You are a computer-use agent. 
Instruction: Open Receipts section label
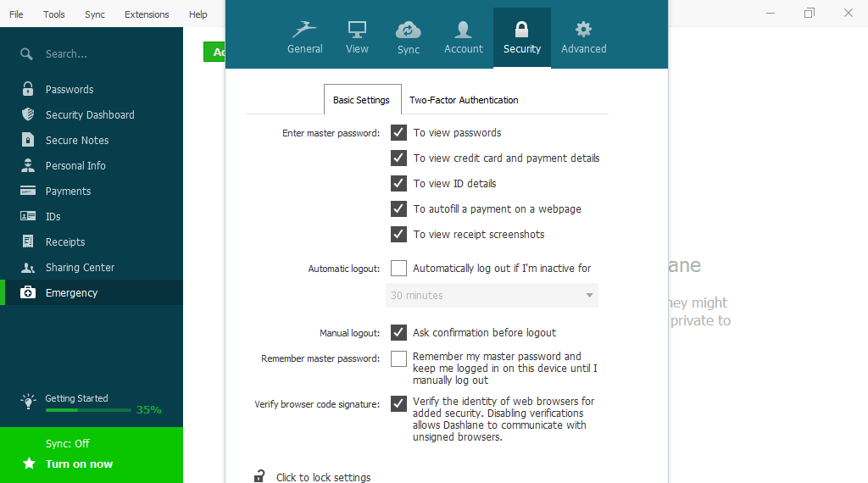point(65,241)
